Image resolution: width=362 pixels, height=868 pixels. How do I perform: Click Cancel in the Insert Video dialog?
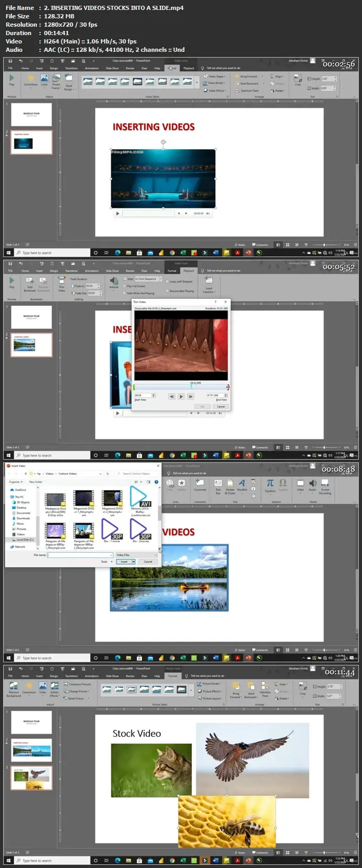148,561
